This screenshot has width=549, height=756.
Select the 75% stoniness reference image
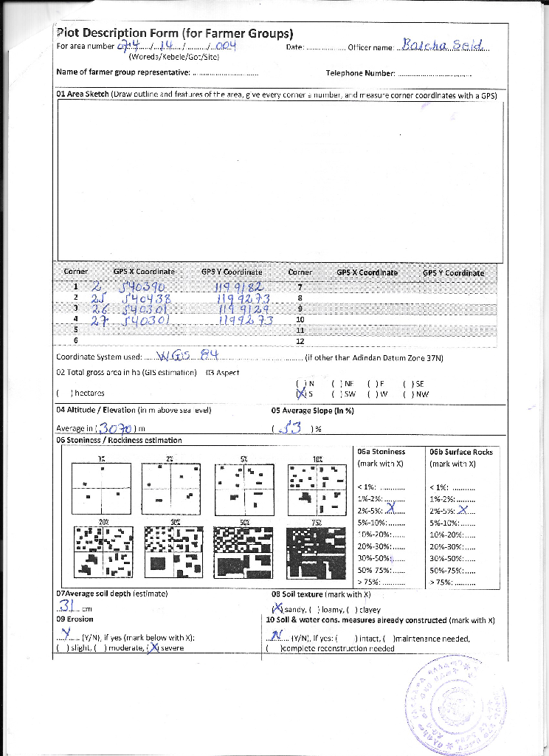(x=317, y=553)
